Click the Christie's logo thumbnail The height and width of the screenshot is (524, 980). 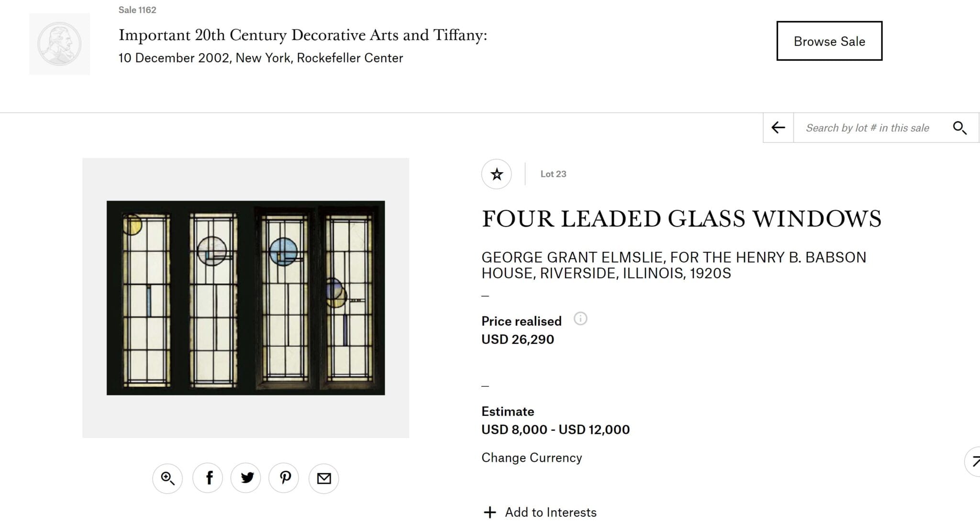59,44
